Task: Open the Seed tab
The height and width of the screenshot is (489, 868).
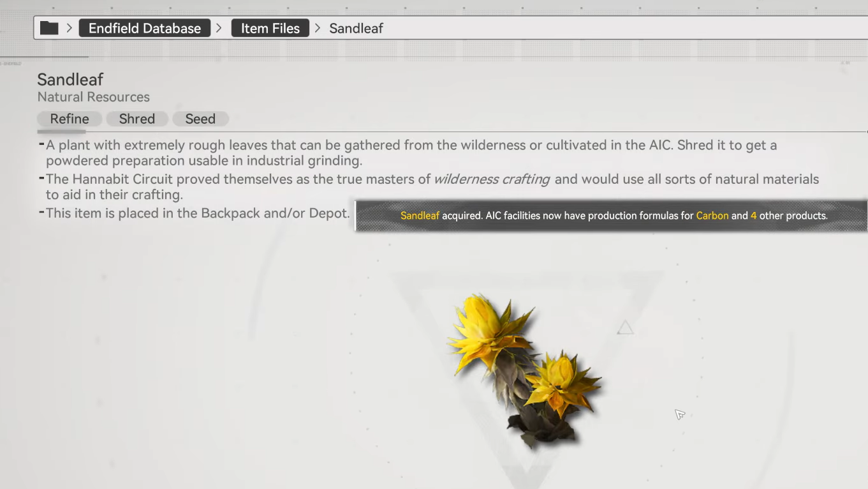Action: (x=200, y=119)
